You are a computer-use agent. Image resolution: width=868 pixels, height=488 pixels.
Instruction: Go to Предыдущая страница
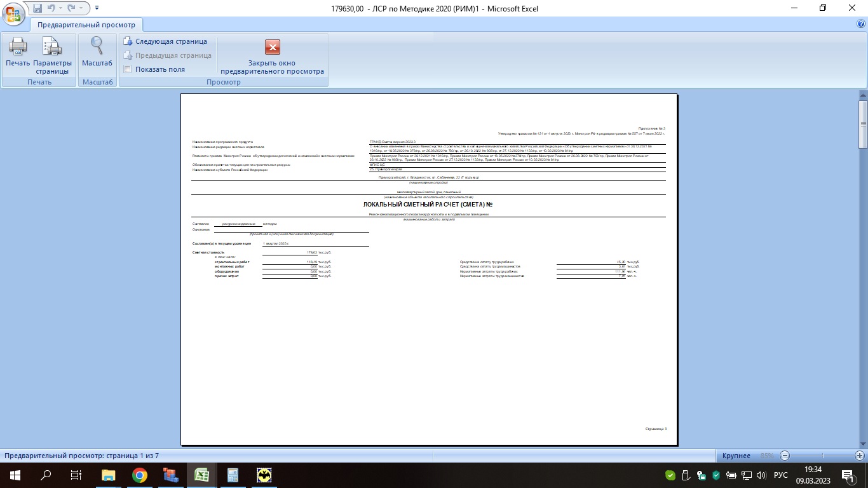[168, 55]
